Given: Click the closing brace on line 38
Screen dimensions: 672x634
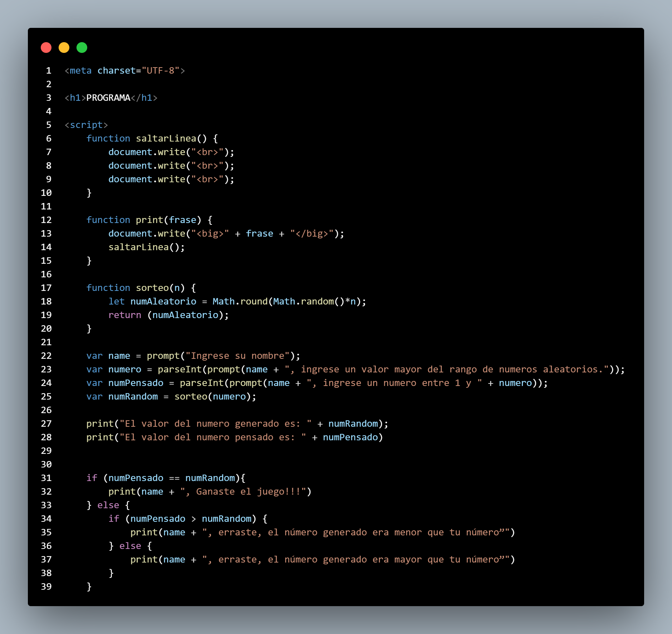Looking at the screenshot, I should [x=111, y=573].
